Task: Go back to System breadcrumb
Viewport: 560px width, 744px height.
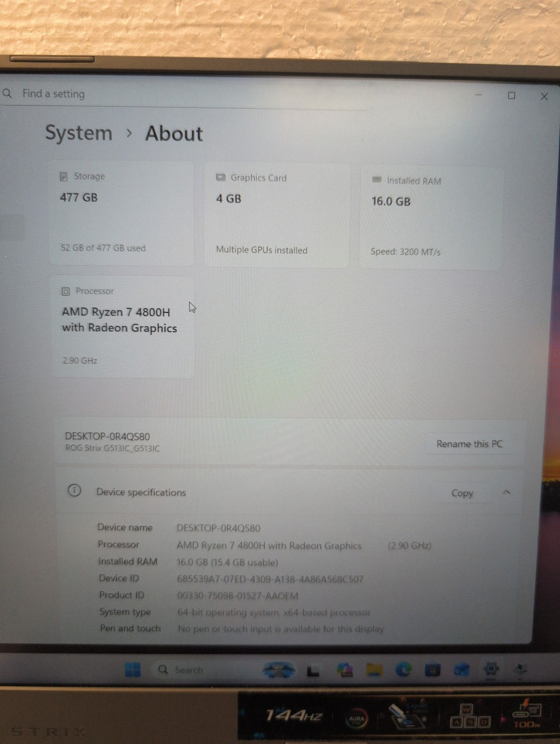Action: coord(78,133)
